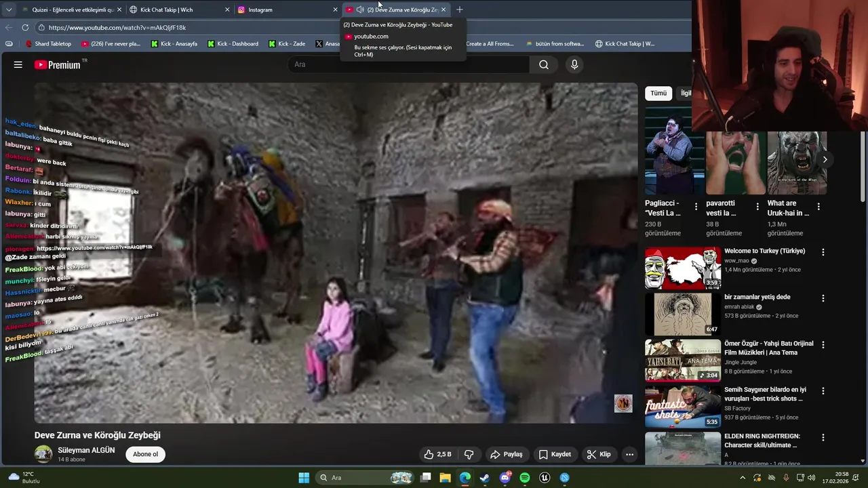Screen dimensions: 868x488
Task: Open Süleyman ALGÜN channel avatar
Action: (43, 454)
